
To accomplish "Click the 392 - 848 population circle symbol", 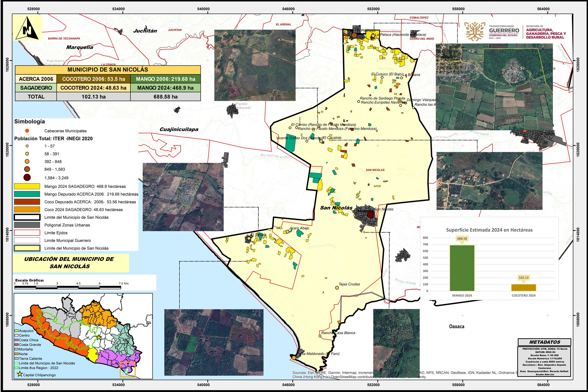I will coord(27,161).
